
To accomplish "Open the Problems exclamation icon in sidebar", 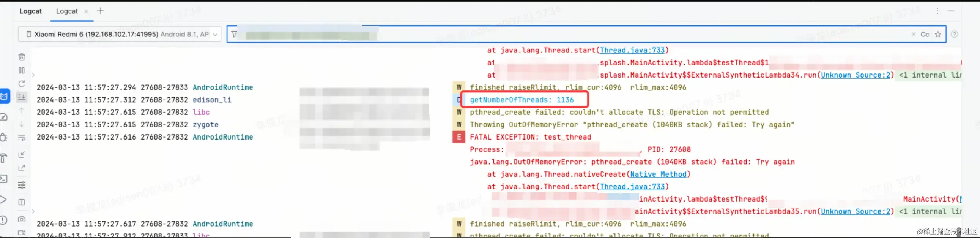I will (3, 220).
